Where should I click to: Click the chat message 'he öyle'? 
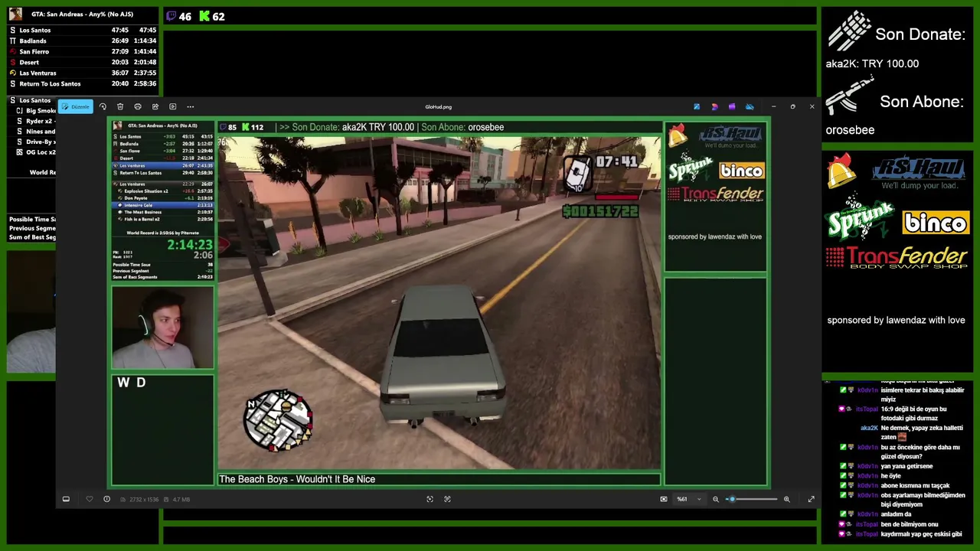[890, 476]
